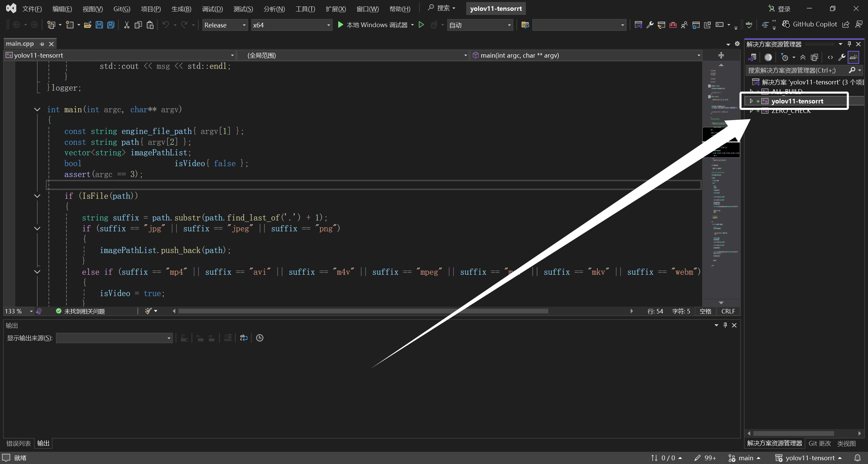Click the Save All toolbar icon

[x=111, y=25]
